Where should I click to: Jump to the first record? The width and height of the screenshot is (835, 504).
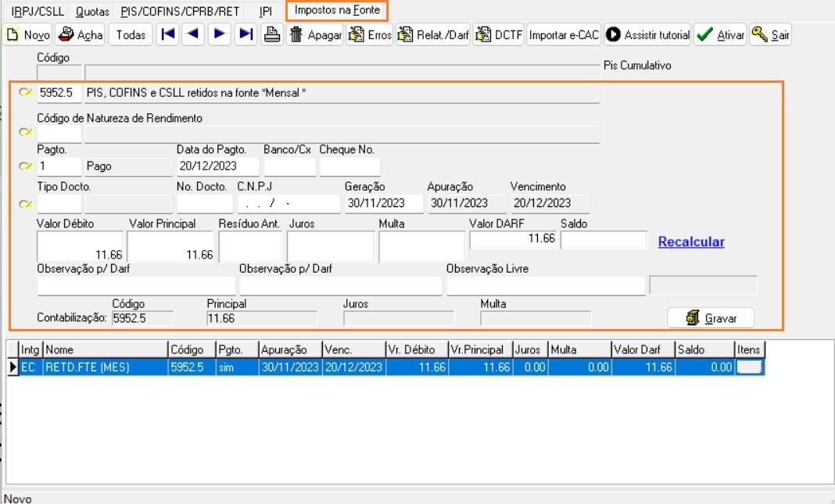click(167, 34)
